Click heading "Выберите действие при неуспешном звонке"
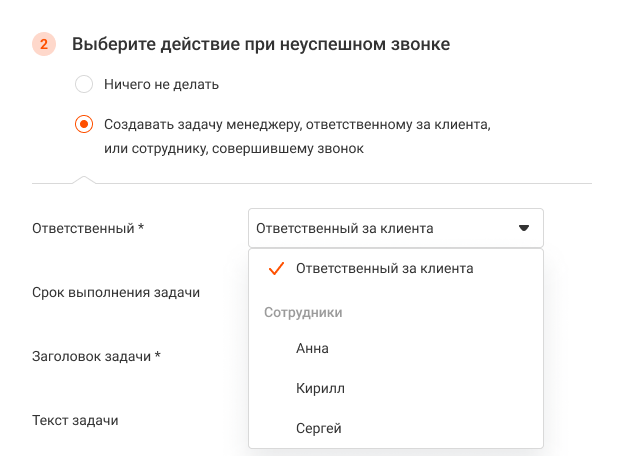The height and width of the screenshot is (456, 624). [260, 44]
